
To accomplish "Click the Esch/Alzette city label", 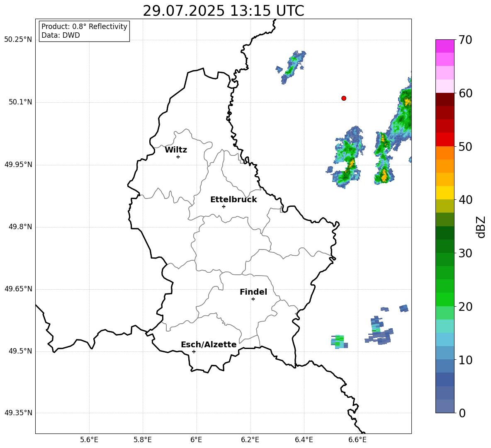I will 209,344.
